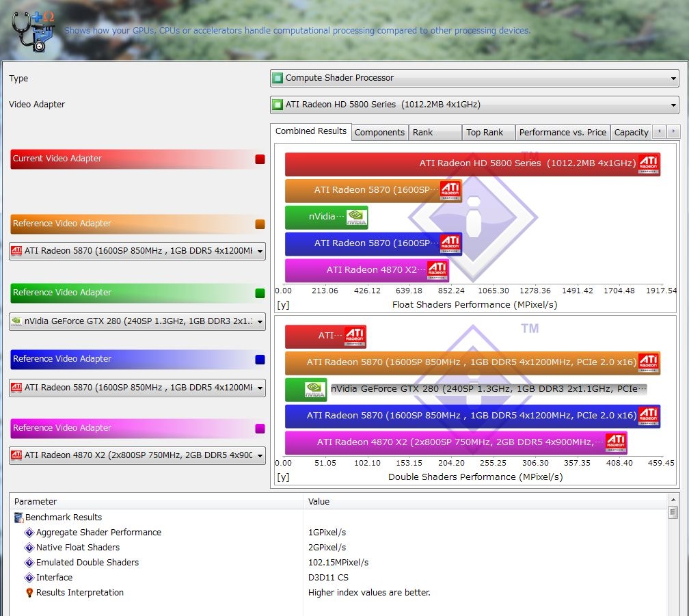The width and height of the screenshot is (689, 616).
Task: Click the magenta Radeon 4870 X2 float bar
Action: [x=367, y=270]
